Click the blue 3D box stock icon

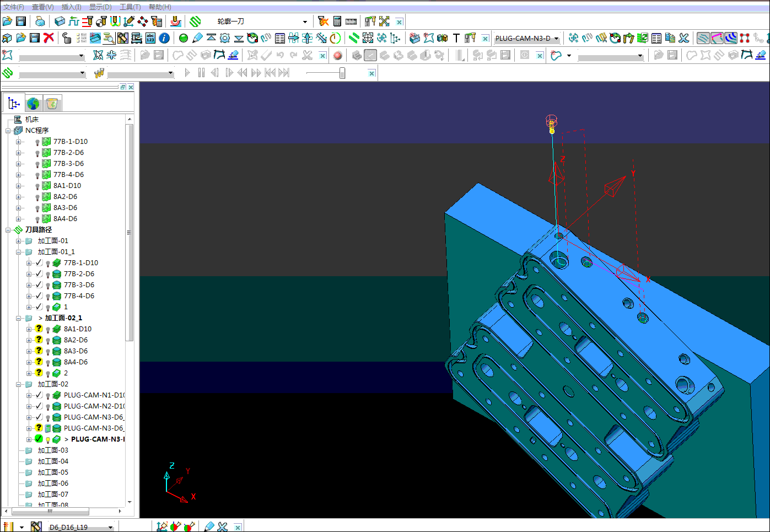tap(60, 21)
